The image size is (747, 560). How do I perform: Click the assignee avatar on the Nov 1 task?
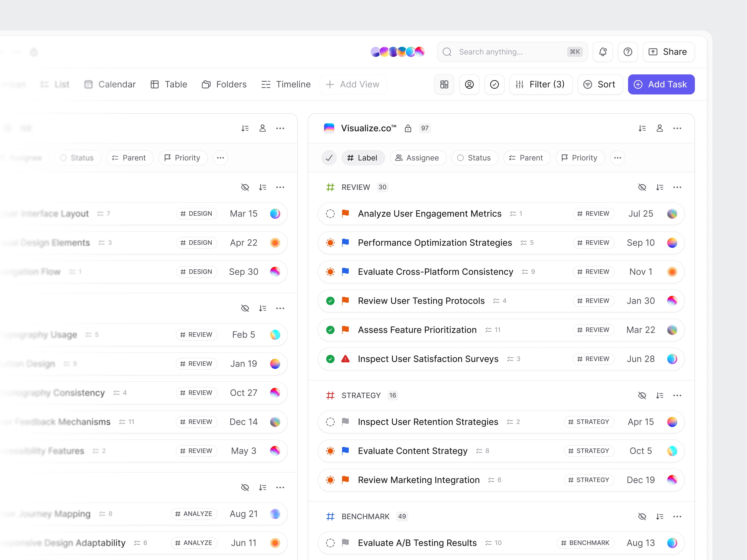click(672, 272)
